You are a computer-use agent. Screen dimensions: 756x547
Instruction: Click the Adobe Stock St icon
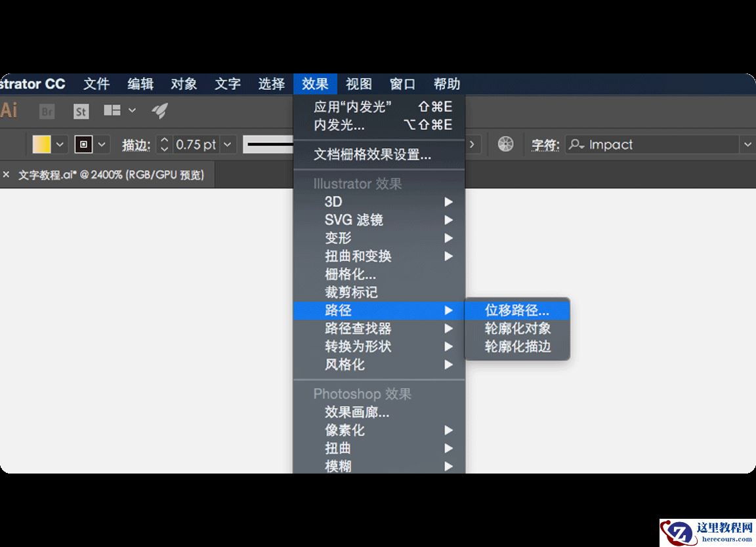[x=80, y=111]
